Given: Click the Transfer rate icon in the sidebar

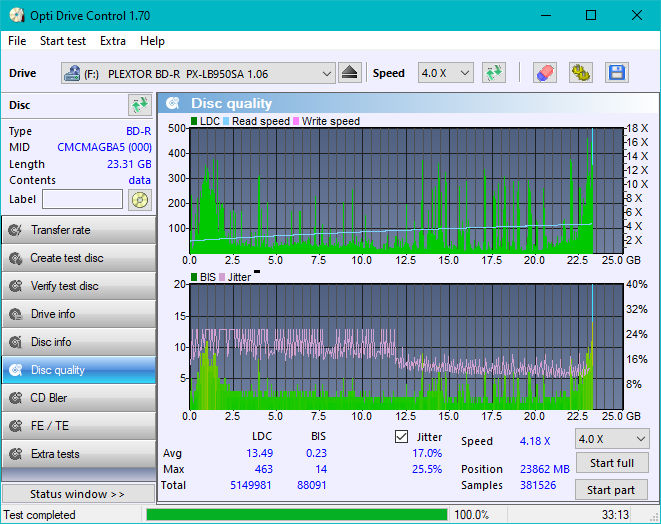Looking at the screenshot, I should coord(16,230).
